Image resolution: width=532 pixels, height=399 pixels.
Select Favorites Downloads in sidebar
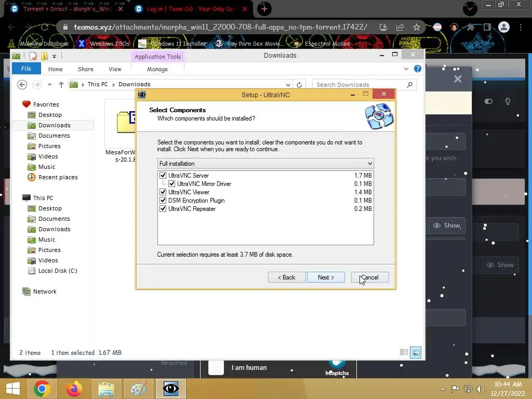(54, 125)
